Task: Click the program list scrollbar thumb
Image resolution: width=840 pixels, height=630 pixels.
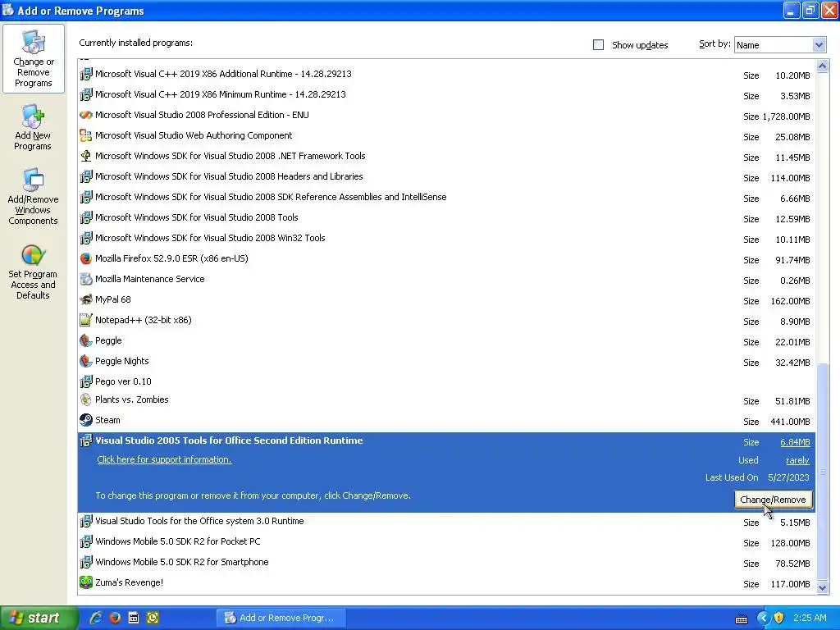Action: (822, 472)
